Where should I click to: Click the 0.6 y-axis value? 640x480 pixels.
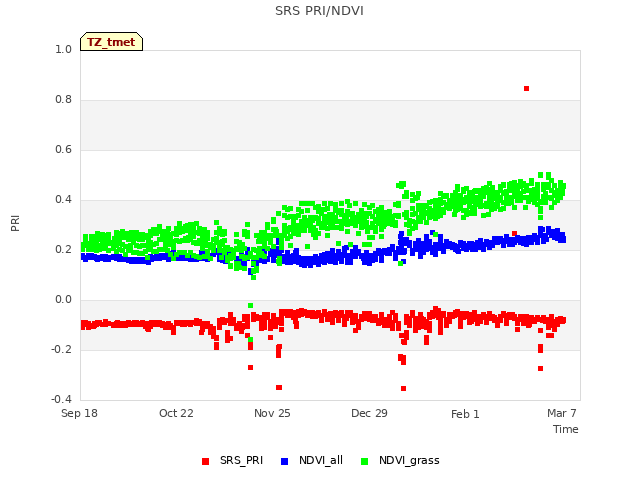[63, 149]
